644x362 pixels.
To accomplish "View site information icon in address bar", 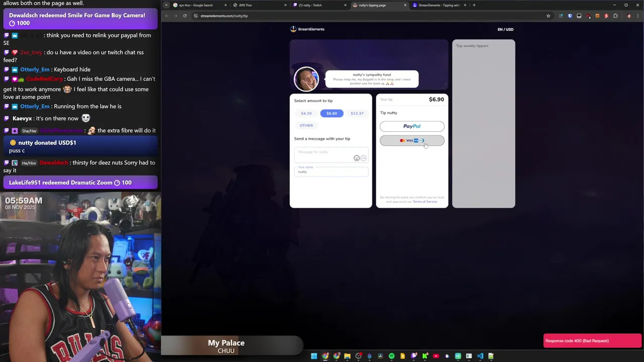I will 195,16.
